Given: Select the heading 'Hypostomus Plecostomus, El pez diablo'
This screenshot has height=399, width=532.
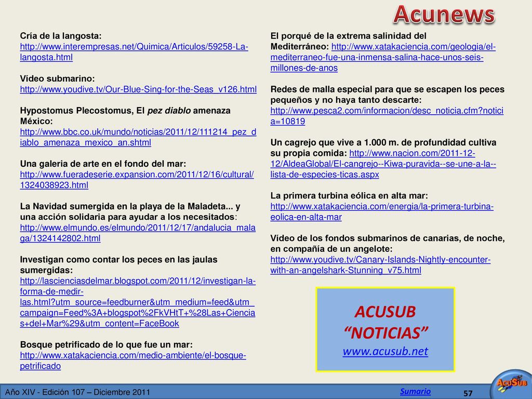Looking at the screenshot, I should tap(105, 111).
